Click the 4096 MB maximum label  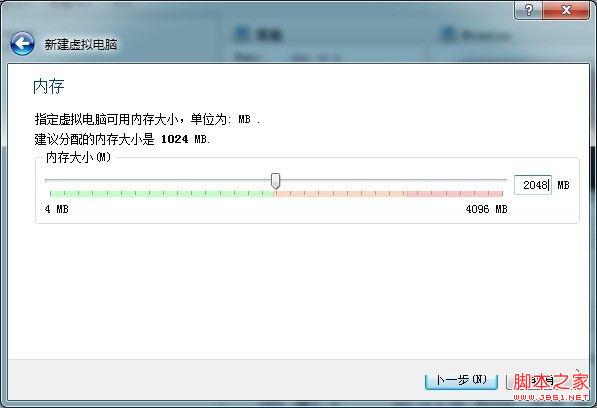pyautogui.click(x=486, y=209)
